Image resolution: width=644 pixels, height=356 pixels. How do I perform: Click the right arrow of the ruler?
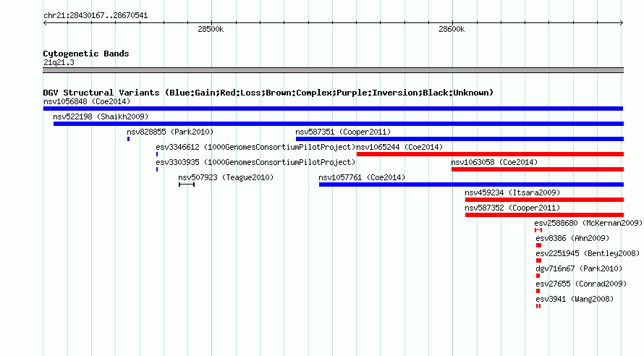(622, 23)
